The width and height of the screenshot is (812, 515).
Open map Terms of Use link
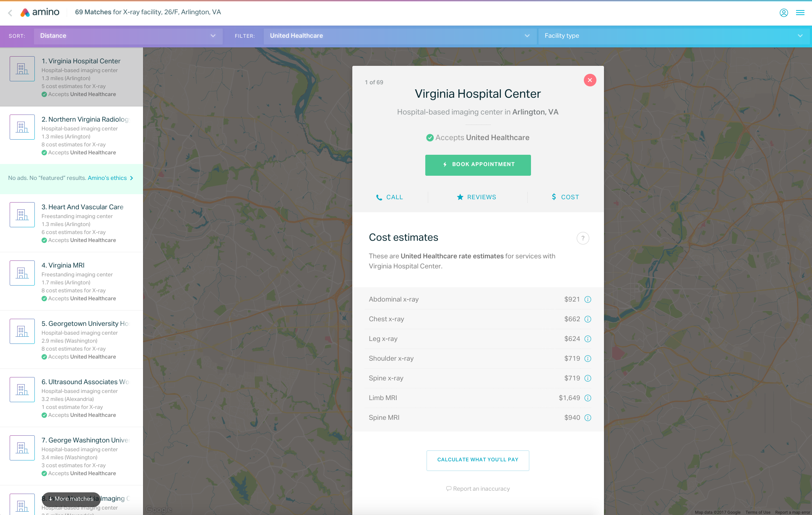(x=758, y=512)
